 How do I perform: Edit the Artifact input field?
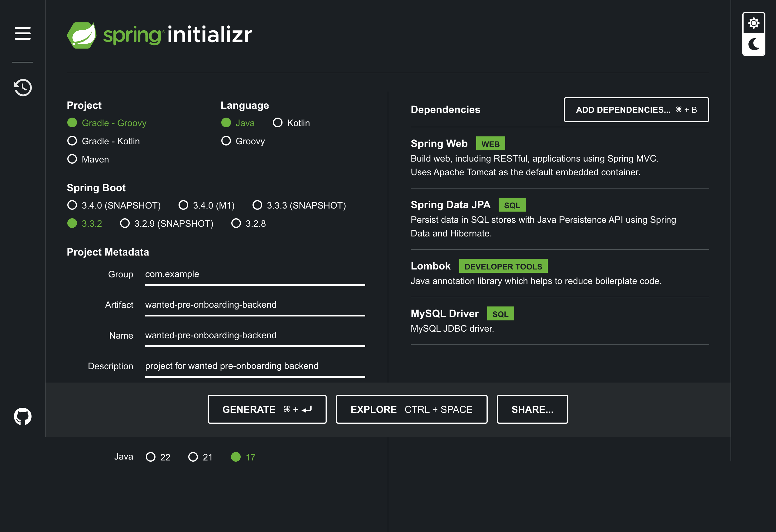click(255, 305)
